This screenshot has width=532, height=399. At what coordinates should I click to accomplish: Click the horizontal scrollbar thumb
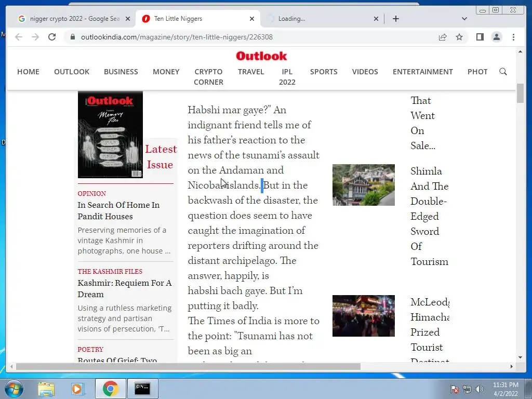click(188, 366)
